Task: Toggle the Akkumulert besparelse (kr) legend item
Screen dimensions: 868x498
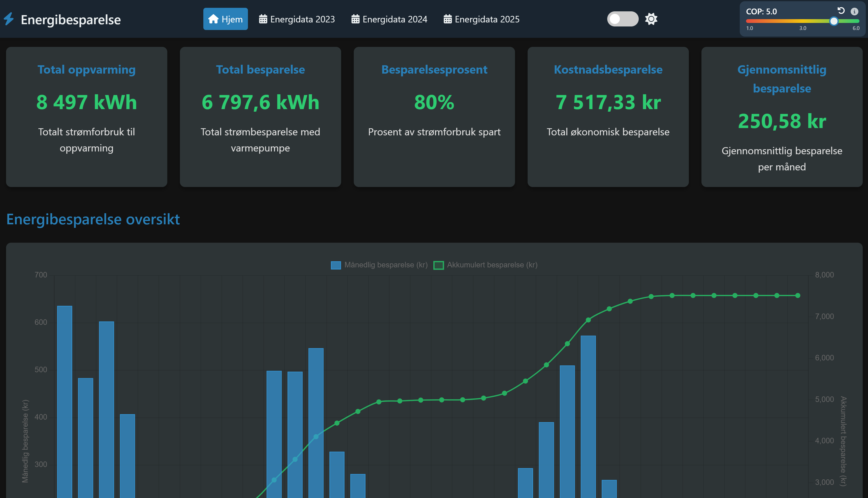Action: tap(486, 265)
